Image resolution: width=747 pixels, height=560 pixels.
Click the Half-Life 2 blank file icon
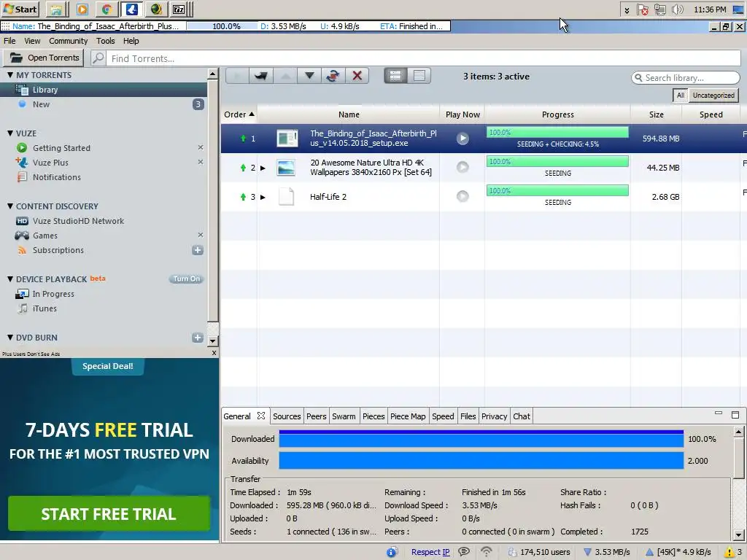coord(286,197)
